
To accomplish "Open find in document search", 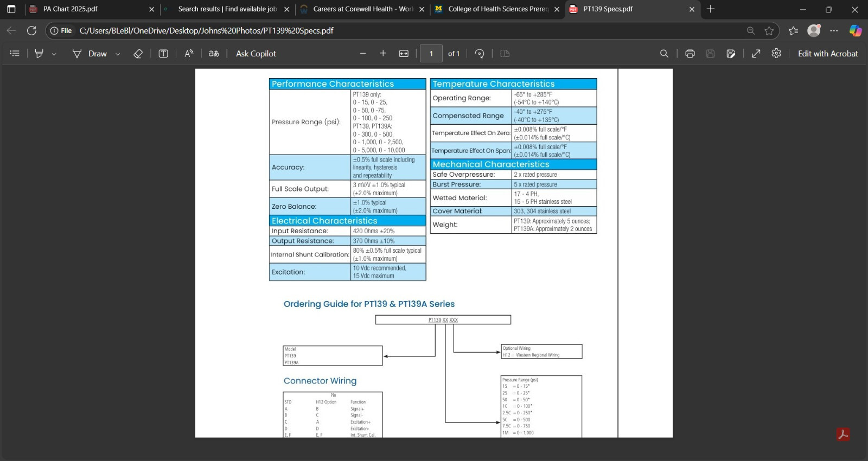I will tap(664, 53).
